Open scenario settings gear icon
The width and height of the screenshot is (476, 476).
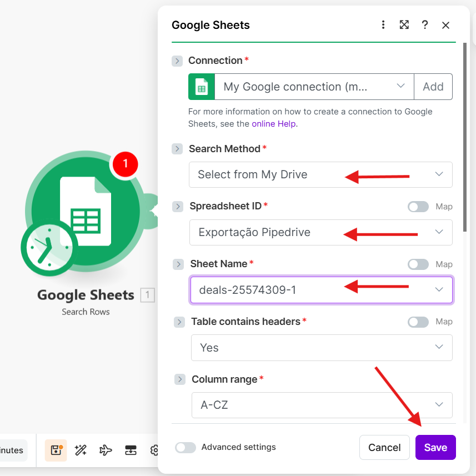pyautogui.click(x=154, y=450)
